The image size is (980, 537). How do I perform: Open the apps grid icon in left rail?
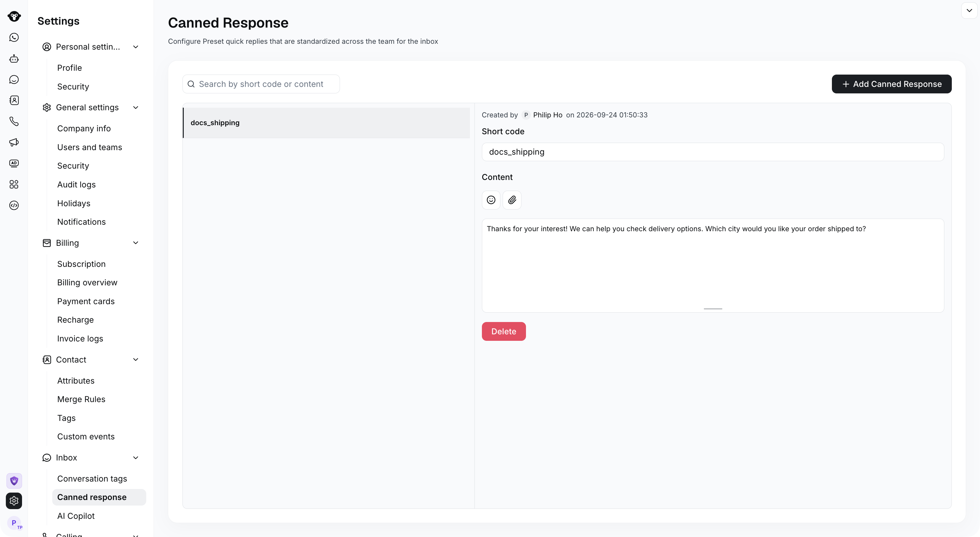point(14,185)
